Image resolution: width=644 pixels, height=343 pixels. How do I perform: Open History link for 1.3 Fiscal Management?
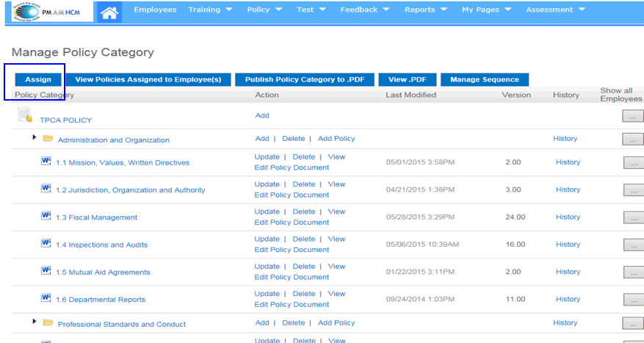tap(568, 217)
